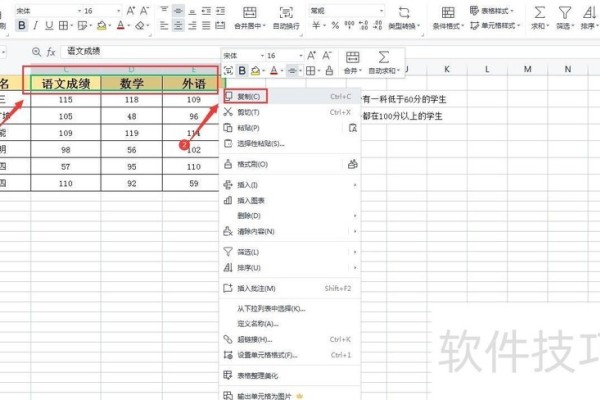Choose 粘贴(P) from the context menu
This screenshot has height=400, width=600.
pos(281,128)
